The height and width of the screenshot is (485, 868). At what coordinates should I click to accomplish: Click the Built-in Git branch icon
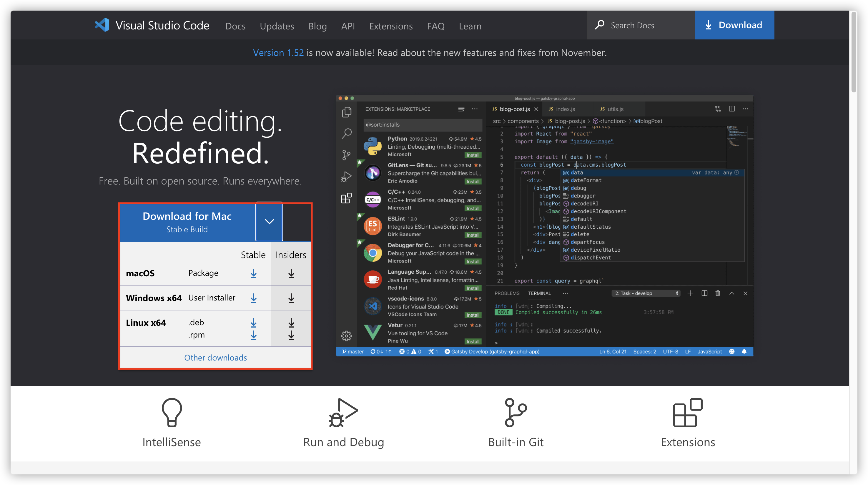[516, 412]
